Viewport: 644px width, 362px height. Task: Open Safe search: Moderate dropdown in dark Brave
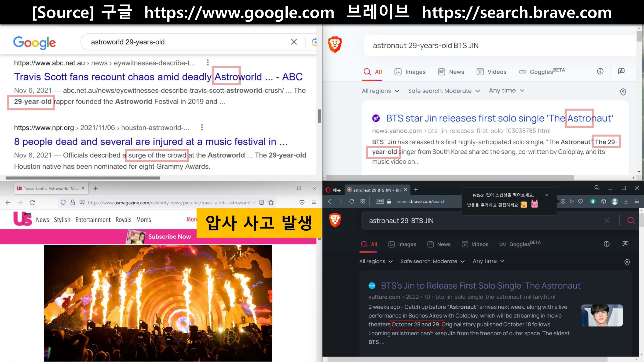432,261
